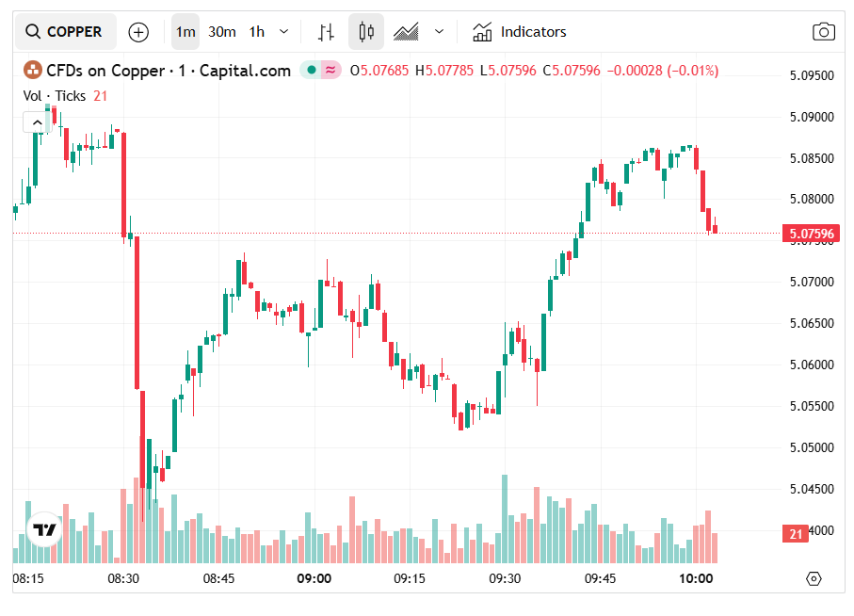Viewport: 854px width, 616px height.
Task: Expand the chart style dropdown arrow
Action: coord(439,32)
